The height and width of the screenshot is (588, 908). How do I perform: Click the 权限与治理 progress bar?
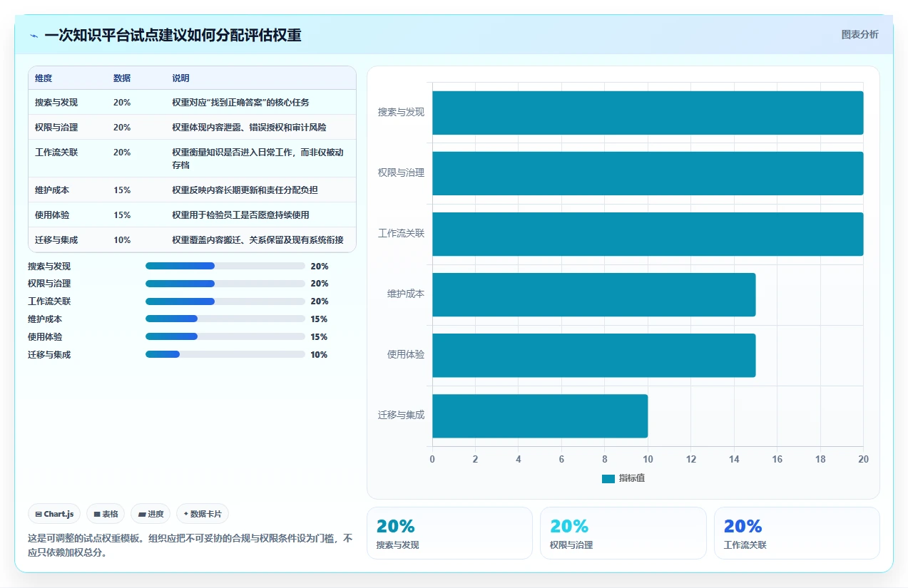click(225, 284)
